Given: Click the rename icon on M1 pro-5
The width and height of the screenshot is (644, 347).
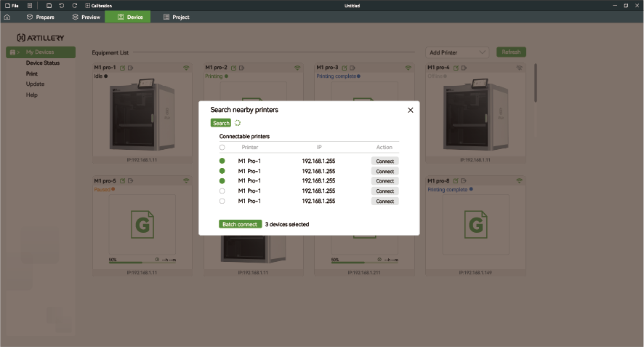Looking at the screenshot, I should [122, 181].
